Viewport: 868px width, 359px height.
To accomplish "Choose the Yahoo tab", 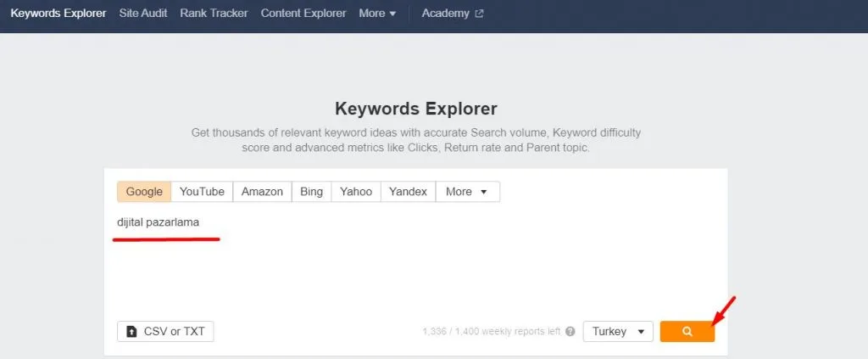I will (356, 192).
